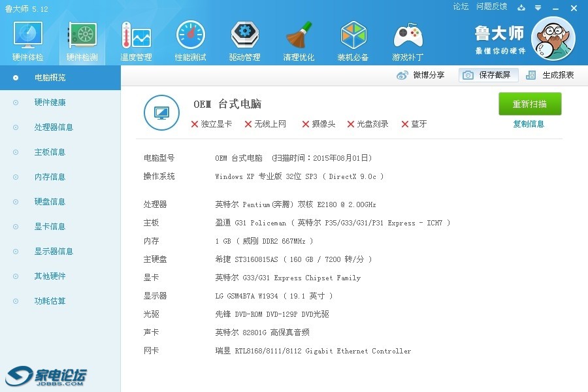Open 驱动管理 driver management icon

(x=244, y=41)
